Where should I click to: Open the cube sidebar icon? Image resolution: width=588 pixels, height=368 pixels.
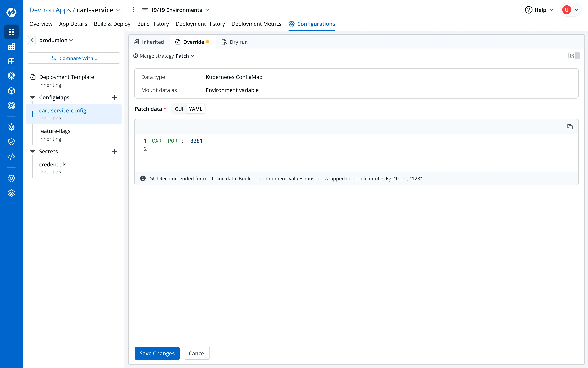click(11, 91)
